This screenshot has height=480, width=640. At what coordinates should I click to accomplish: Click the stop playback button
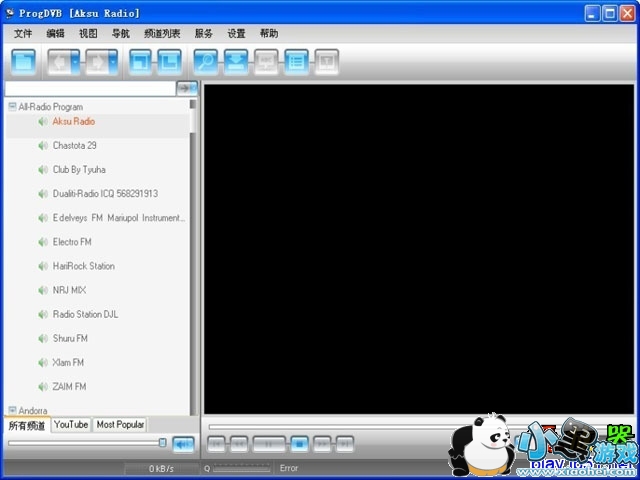[298, 443]
